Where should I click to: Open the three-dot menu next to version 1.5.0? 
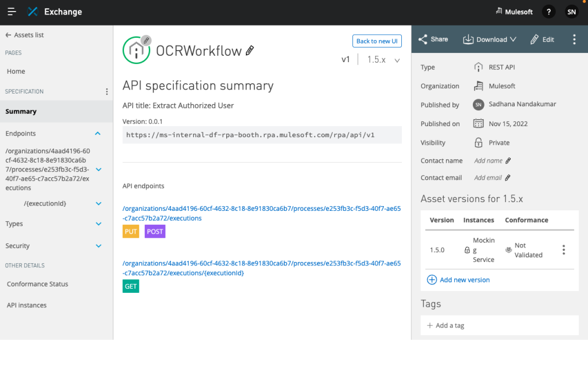[x=563, y=249]
